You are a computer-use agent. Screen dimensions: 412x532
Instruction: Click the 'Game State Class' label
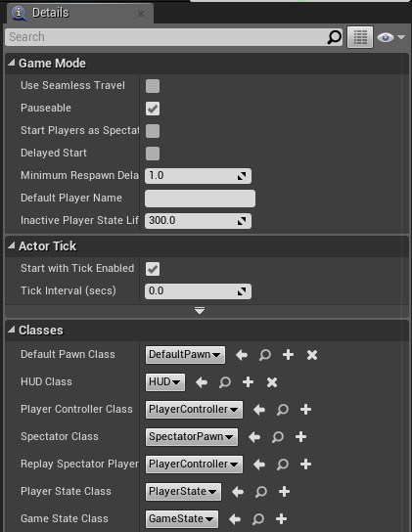tap(65, 518)
